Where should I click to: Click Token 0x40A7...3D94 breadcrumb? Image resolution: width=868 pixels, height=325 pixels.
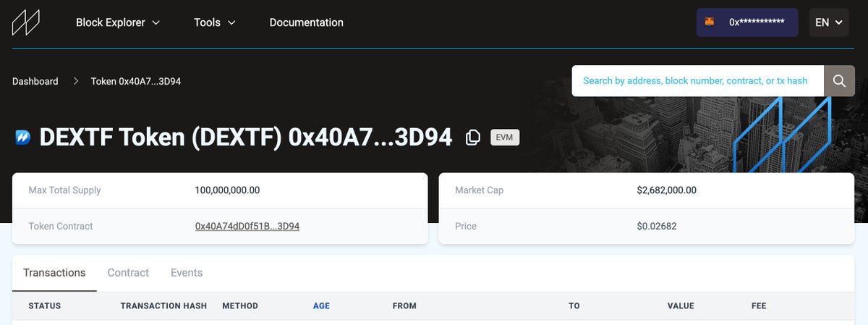tap(136, 81)
